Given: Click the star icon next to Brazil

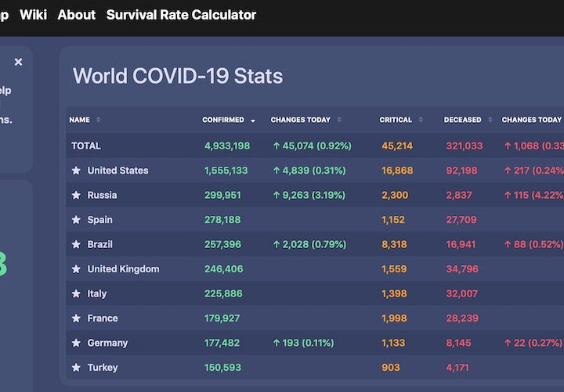Looking at the screenshot, I should tap(76, 244).
